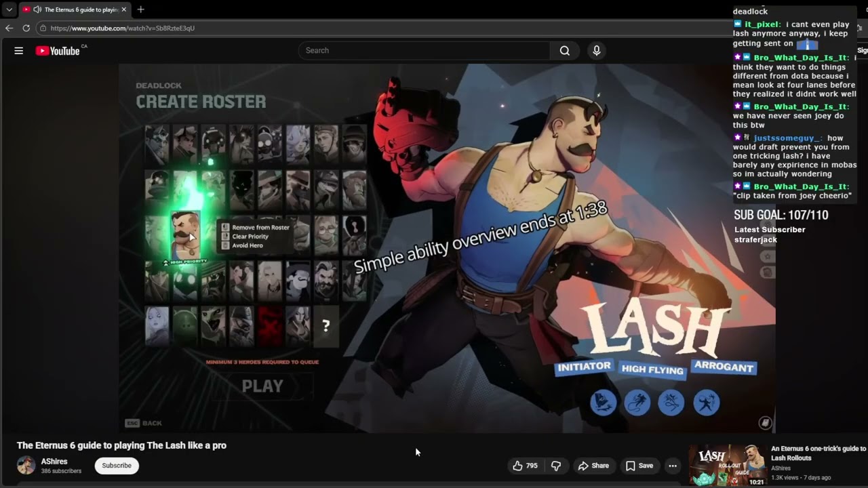868x488 pixels.
Task: Choose Remove from Roster in context menu
Action: coord(260,228)
